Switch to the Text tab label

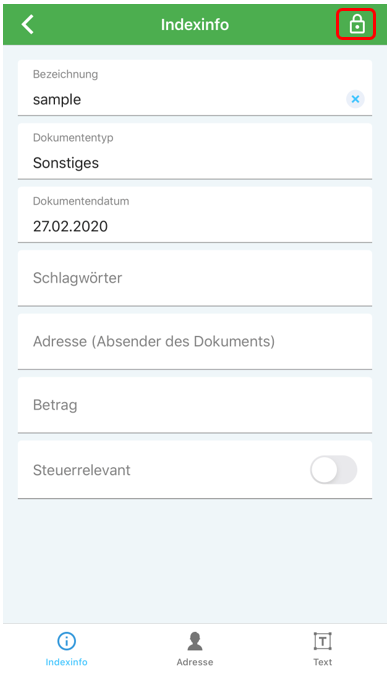(323, 662)
